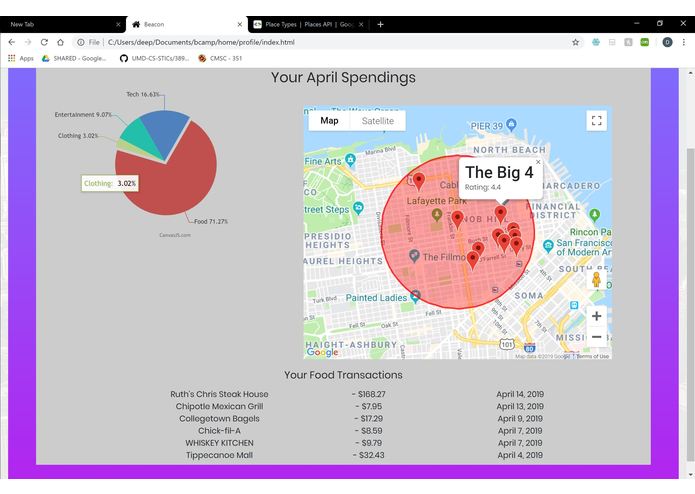Open a new browser tab with plus
Image resolution: width=695 pixels, height=494 pixels.
point(380,24)
